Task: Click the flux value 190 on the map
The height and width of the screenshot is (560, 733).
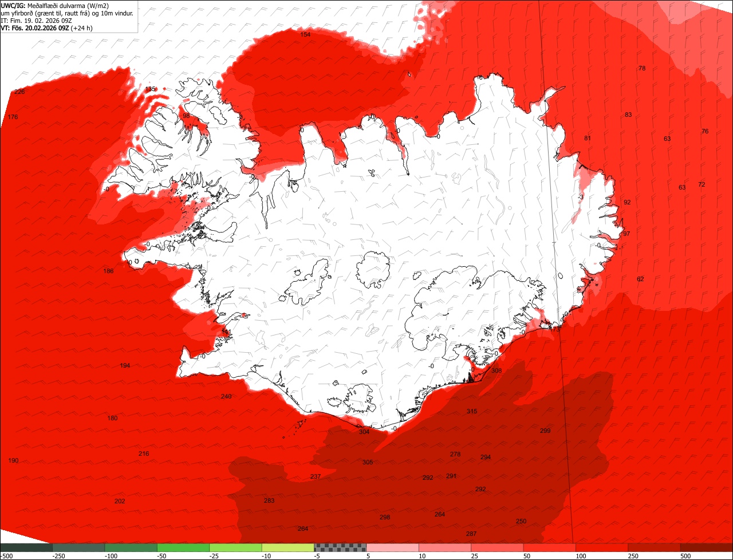Action: pyautogui.click(x=14, y=460)
